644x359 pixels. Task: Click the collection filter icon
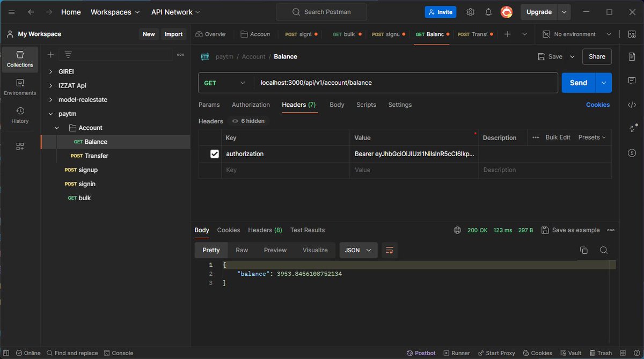[68, 55]
